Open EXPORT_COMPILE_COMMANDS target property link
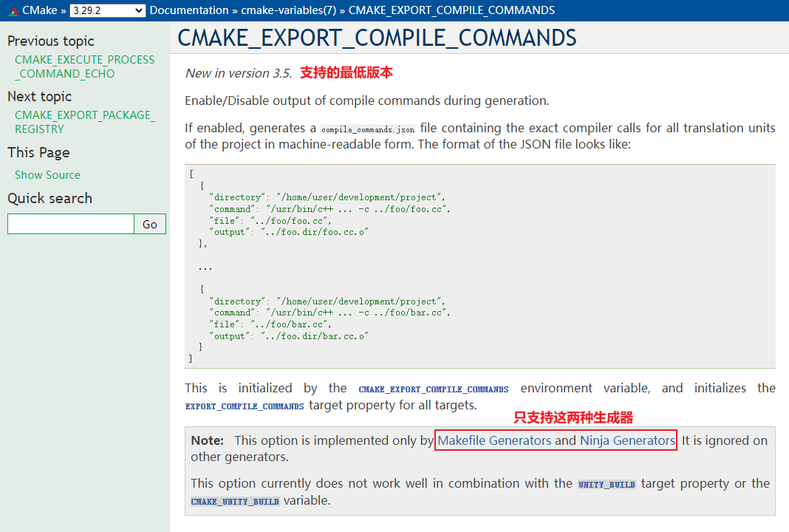Screen dimensions: 789x532 tap(245, 406)
